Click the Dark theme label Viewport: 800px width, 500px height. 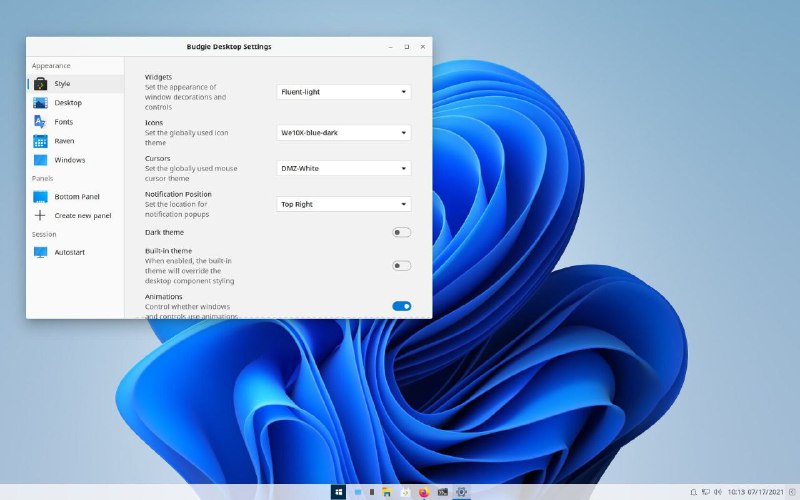164,232
